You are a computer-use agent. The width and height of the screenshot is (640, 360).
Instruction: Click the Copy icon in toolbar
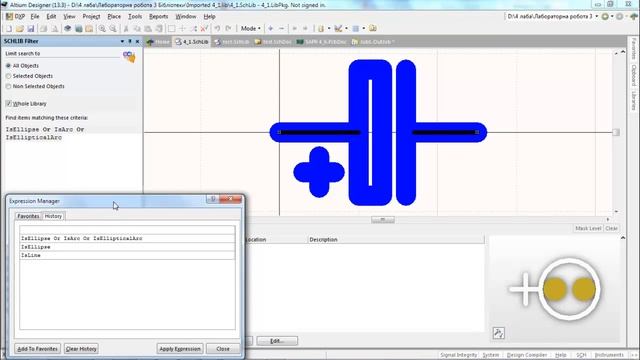click(137, 29)
